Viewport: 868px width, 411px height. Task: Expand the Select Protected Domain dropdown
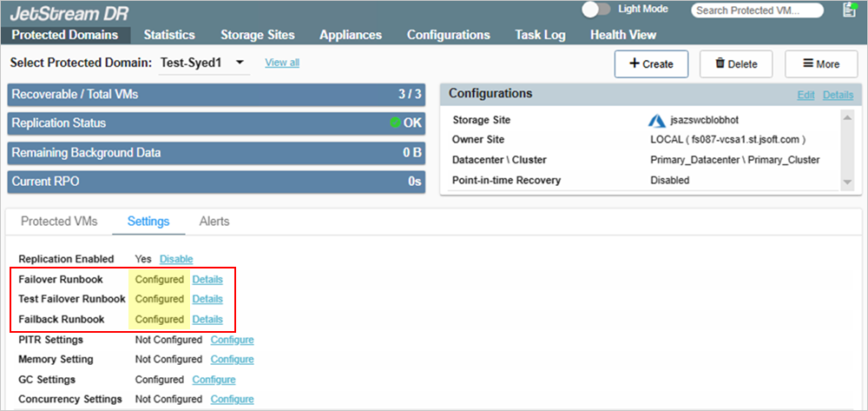[240, 63]
